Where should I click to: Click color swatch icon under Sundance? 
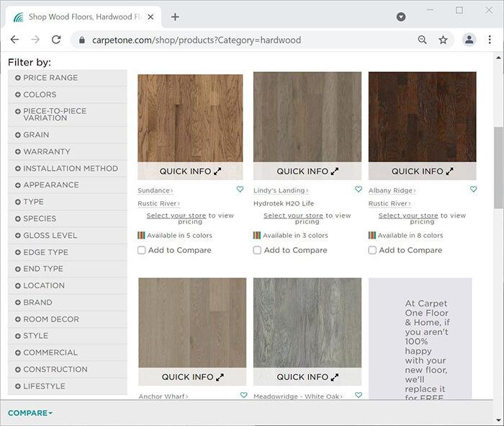[x=141, y=236]
